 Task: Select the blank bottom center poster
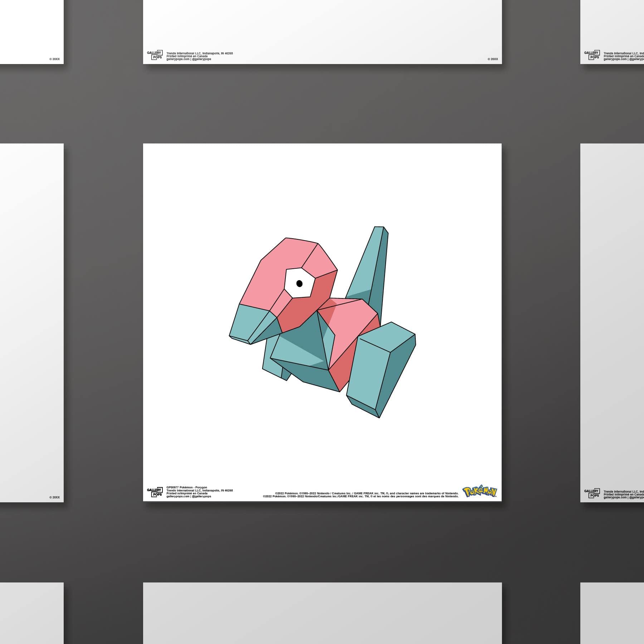click(322, 613)
